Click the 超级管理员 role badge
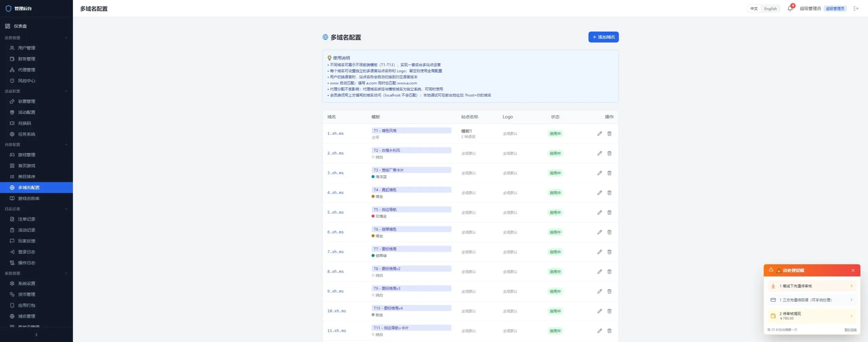Screen dimensions: 868x342 835,8
